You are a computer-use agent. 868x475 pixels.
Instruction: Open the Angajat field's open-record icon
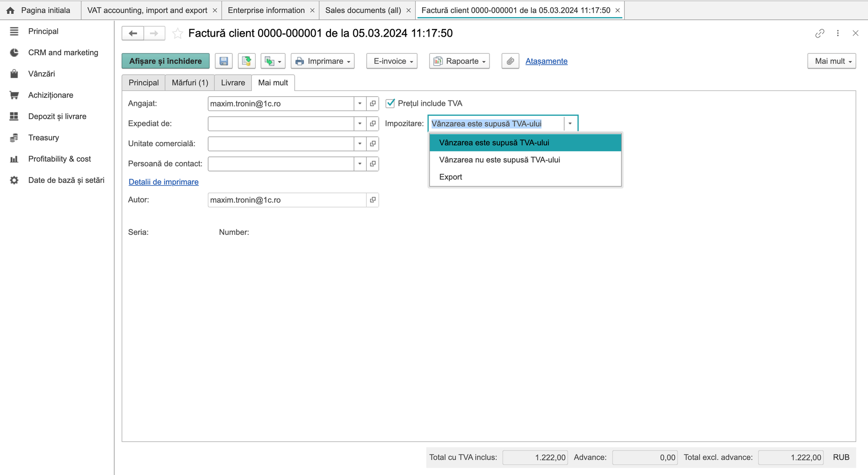(373, 103)
